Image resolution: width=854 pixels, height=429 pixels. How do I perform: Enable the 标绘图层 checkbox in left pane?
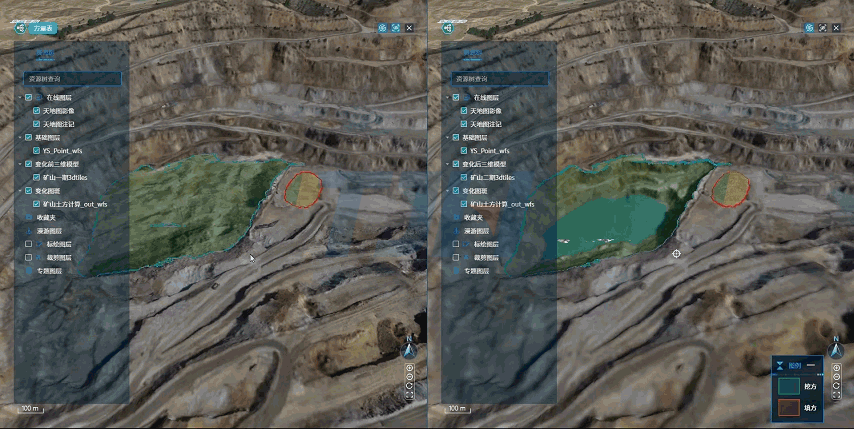pyautogui.click(x=29, y=243)
